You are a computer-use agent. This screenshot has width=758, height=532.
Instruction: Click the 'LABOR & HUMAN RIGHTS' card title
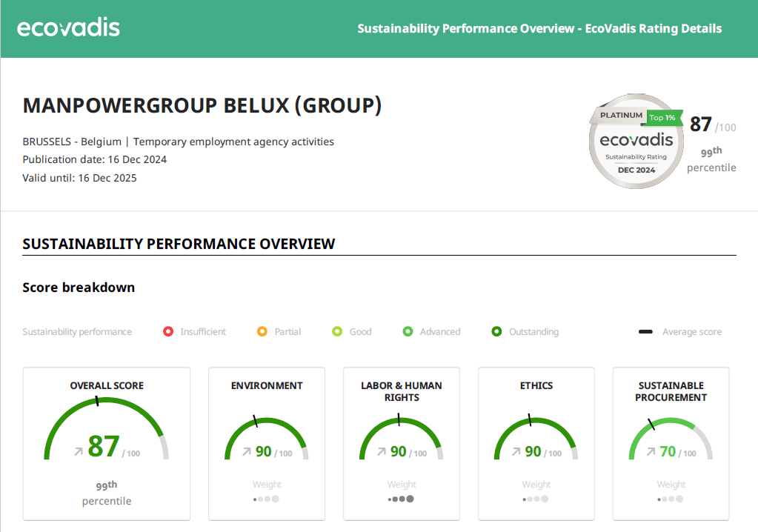click(x=402, y=391)
